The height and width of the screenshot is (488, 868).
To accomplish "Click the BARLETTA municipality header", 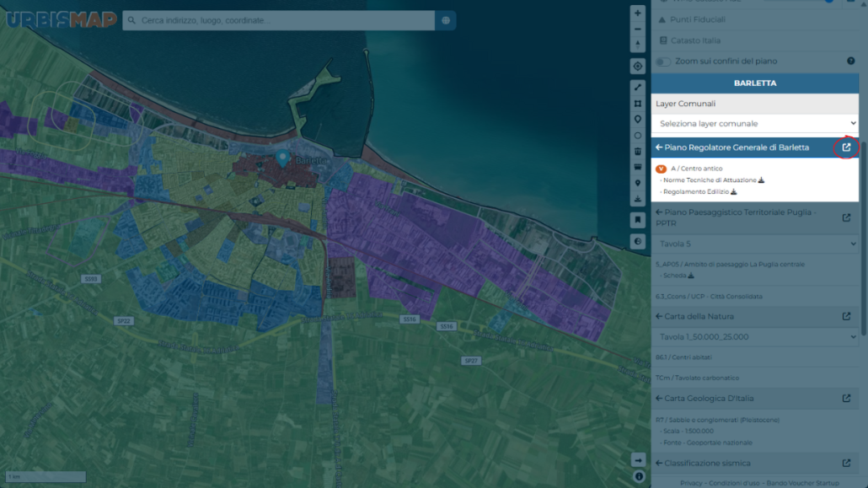I will (755, 83).
